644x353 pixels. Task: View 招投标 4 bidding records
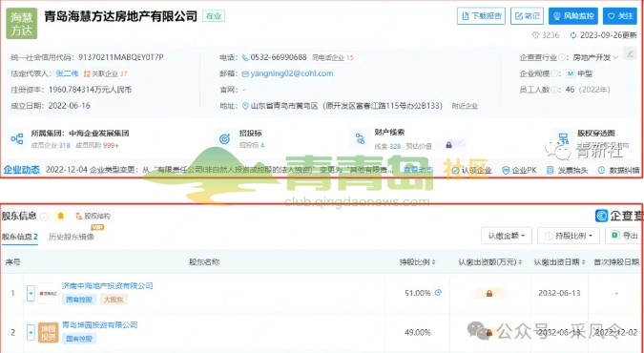pos(251,145)
